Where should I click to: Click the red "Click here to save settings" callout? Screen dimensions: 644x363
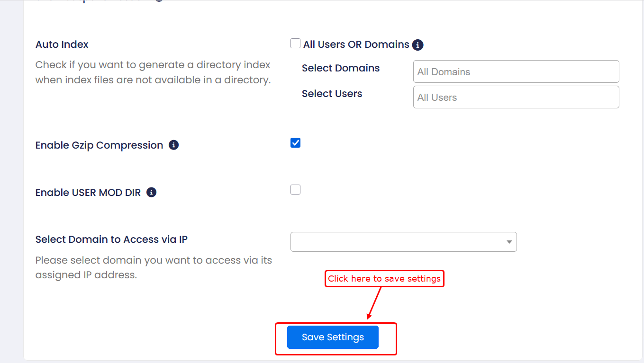(x=384, y=279)
